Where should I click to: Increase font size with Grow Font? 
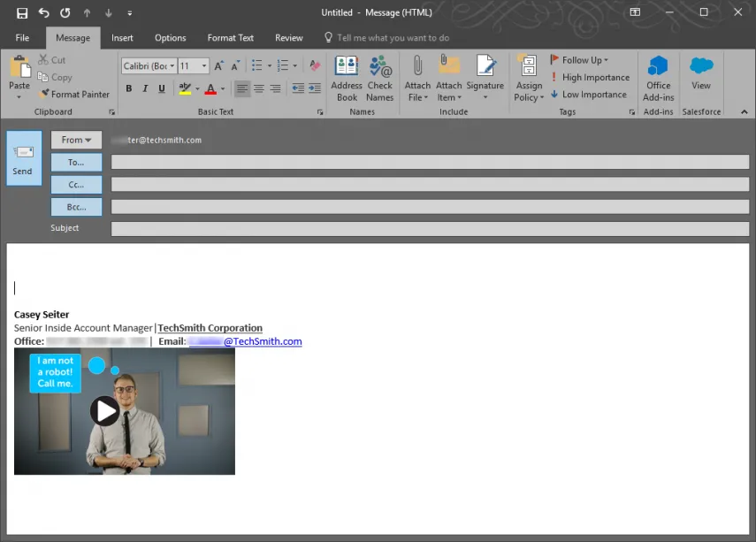219,65
